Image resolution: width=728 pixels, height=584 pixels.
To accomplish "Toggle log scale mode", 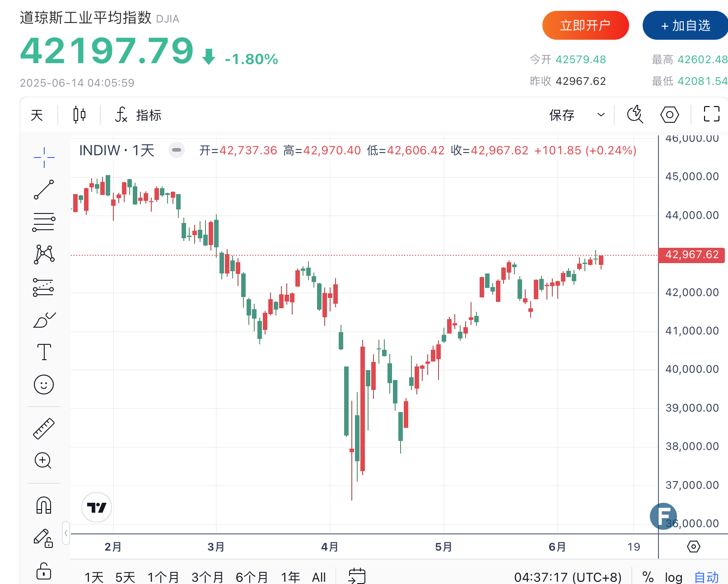I will (673, 577).
